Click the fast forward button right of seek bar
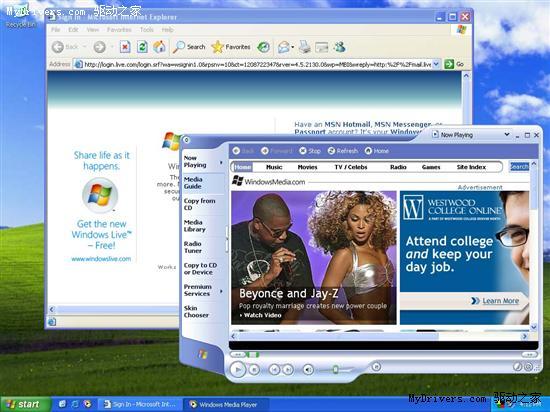550x412 pixels. point(529,355)
